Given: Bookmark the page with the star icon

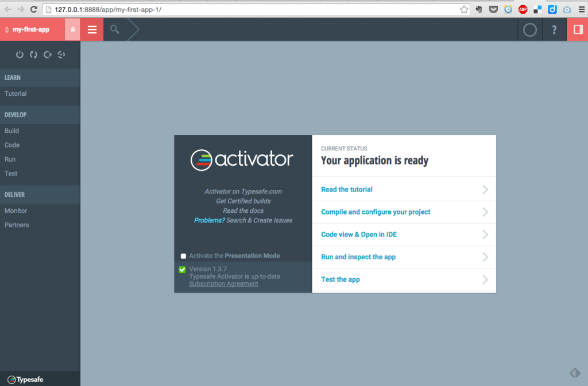Looking at the screenshot, I should coord(463,9).
